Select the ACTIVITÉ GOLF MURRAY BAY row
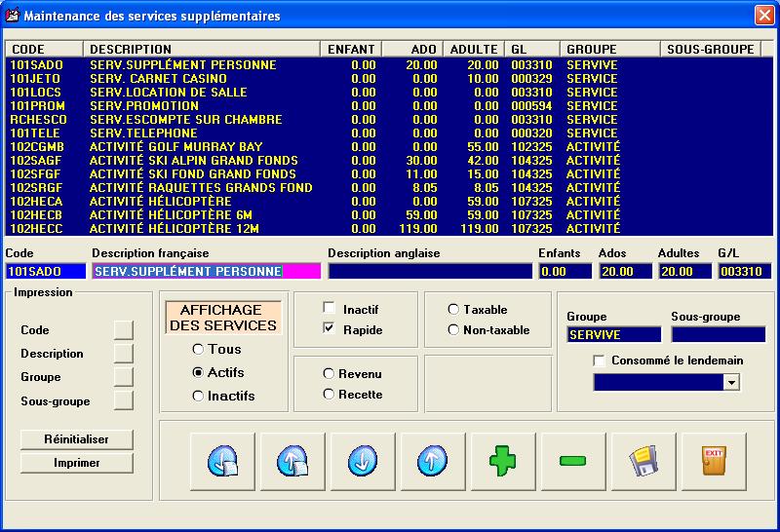 pyautogui.click(x=175, y=147)
